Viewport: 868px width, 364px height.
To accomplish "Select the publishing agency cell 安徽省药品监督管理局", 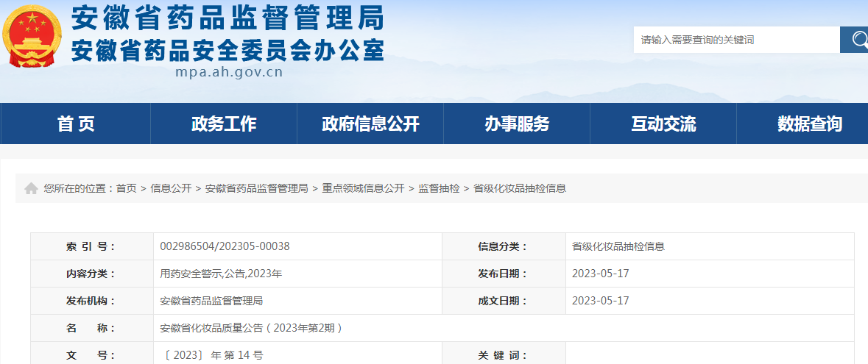I will click(211, 301).
